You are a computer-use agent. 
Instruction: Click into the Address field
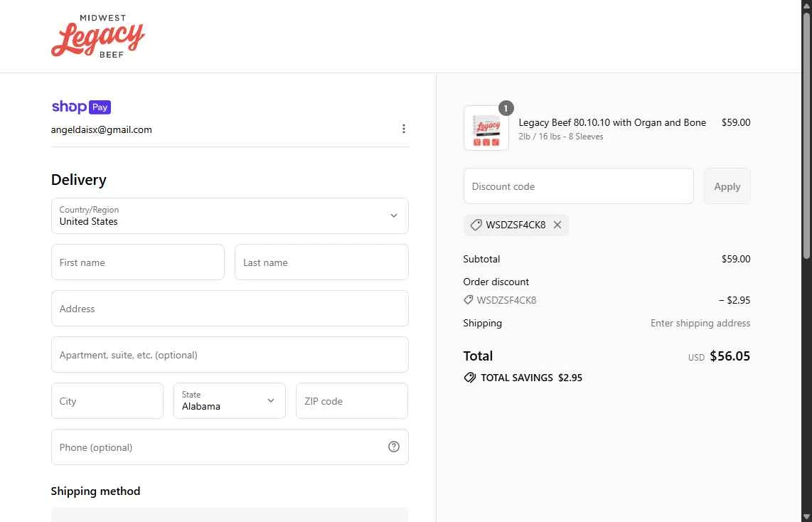click(x=230, y=309)
